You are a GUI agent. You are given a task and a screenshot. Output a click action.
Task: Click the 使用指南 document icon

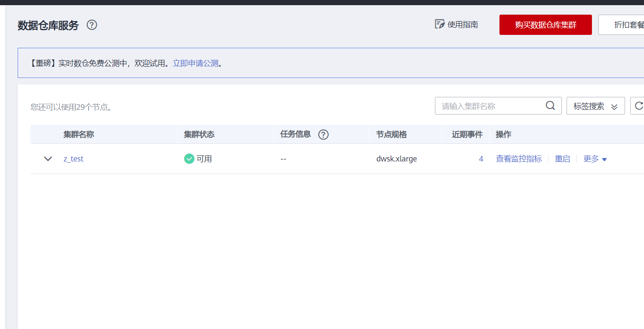pyautogui.click(x=440, y=24)
